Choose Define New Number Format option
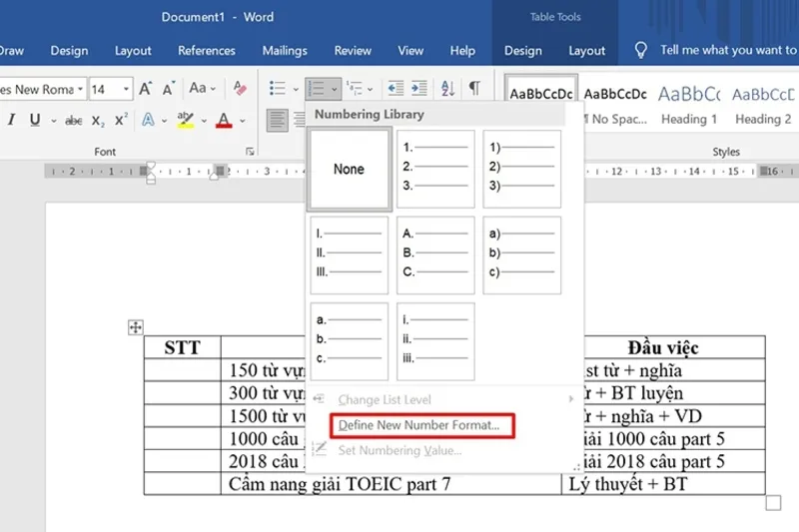 point(419,425)
